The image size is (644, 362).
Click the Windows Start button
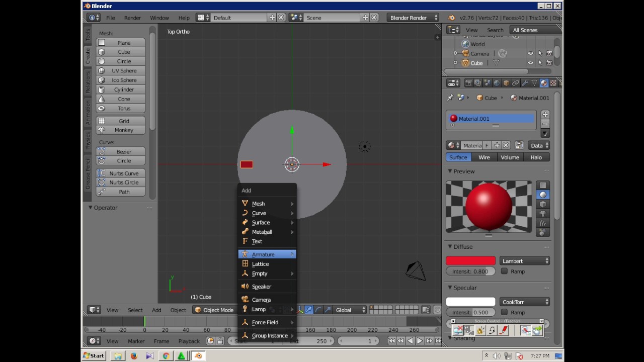[94, 356]
